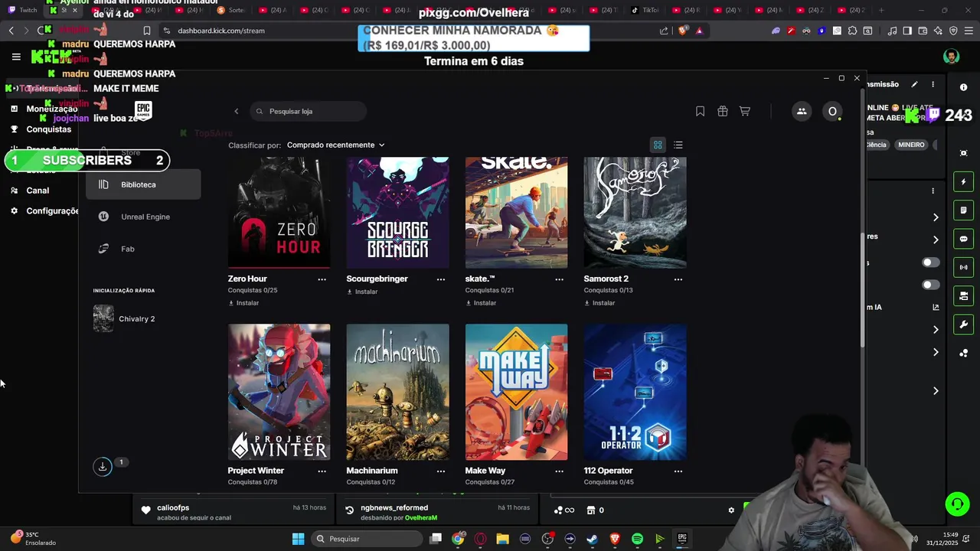Image resolution: width=980 pixels, height=551 pixels.
Task: Open File Explorer from the taskbar
Action: pos(502,539)
